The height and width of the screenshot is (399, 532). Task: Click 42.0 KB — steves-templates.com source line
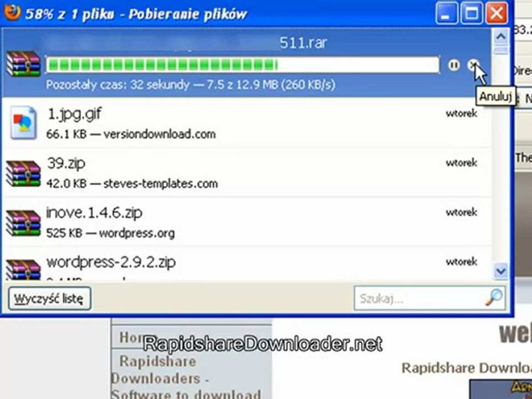coord(132,183)
